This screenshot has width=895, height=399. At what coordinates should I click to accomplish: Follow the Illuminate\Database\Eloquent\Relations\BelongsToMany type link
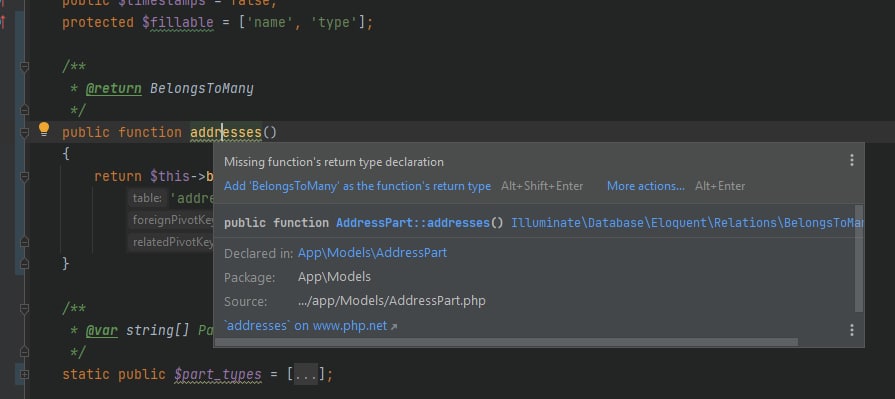pyautogui.click(x=687, y=223)
